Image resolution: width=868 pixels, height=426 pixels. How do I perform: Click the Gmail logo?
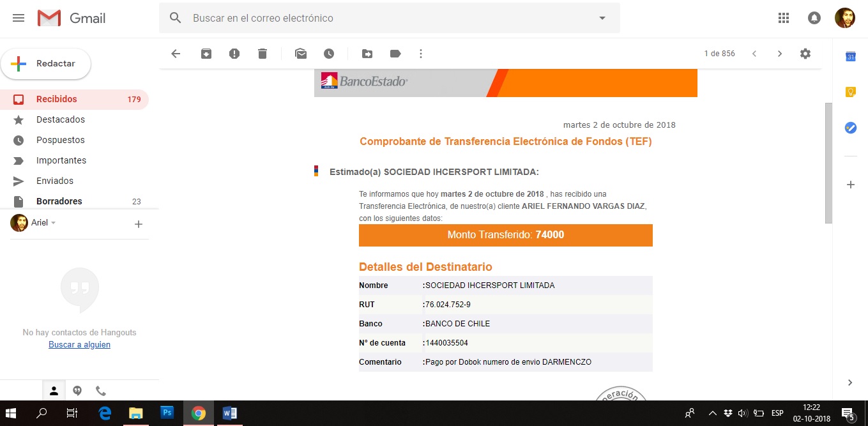pos(72,19)
